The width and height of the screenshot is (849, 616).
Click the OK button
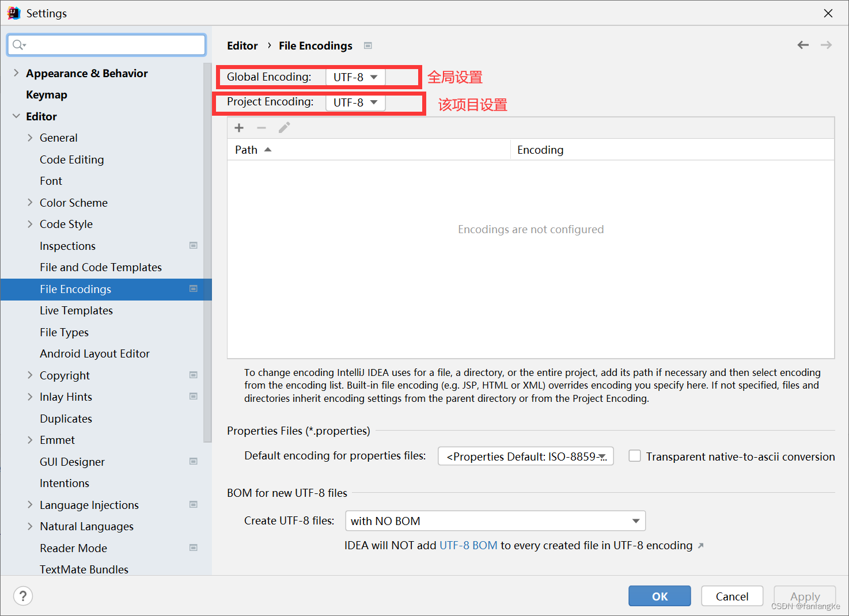(660, 596)
